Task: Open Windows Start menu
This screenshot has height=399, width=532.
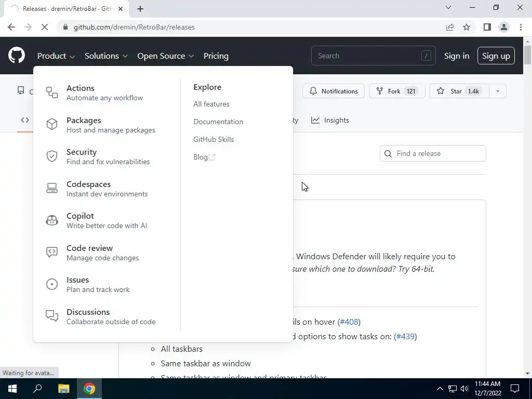Action: [x=12, y=389]
